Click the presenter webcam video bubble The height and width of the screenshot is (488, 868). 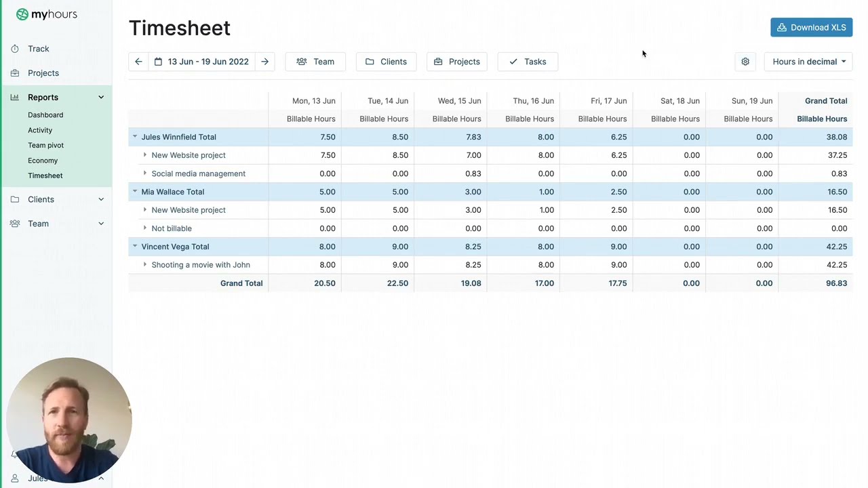point(69,420)
